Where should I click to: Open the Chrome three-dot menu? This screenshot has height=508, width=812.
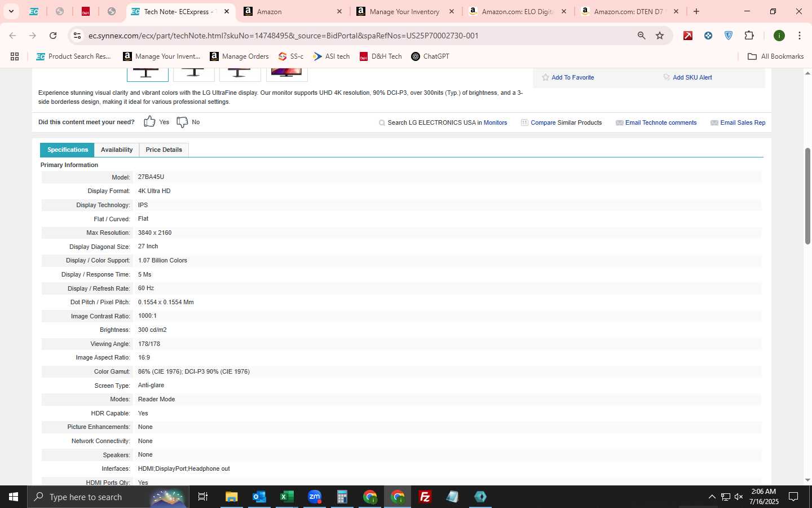(x=800, y=36)
